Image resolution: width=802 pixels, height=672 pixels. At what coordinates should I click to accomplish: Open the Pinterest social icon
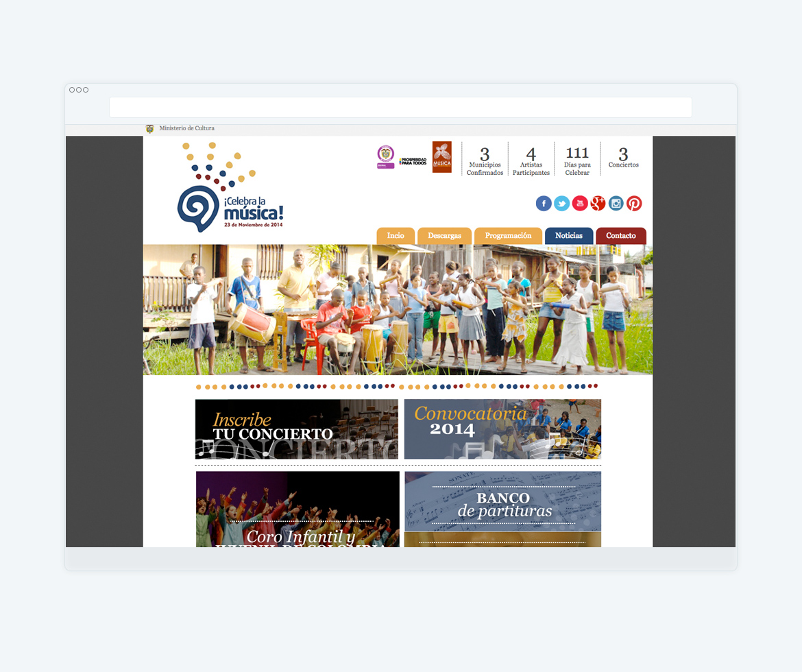click(634, 203)
